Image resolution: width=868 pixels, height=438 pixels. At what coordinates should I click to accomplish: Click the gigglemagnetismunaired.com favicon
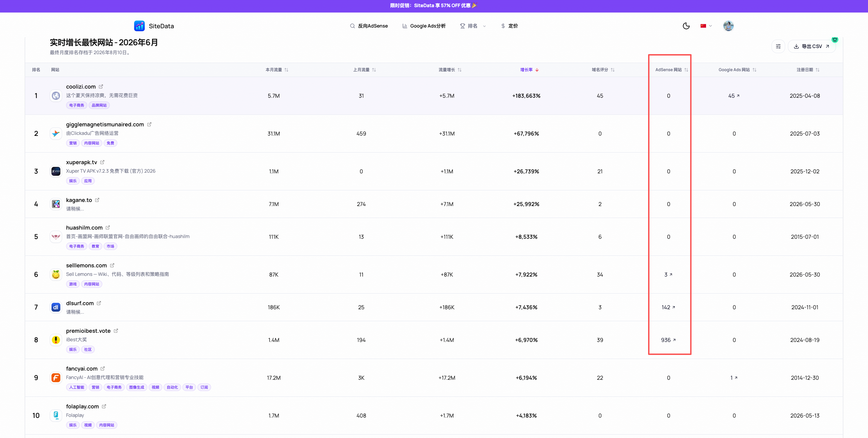(56, 134)
